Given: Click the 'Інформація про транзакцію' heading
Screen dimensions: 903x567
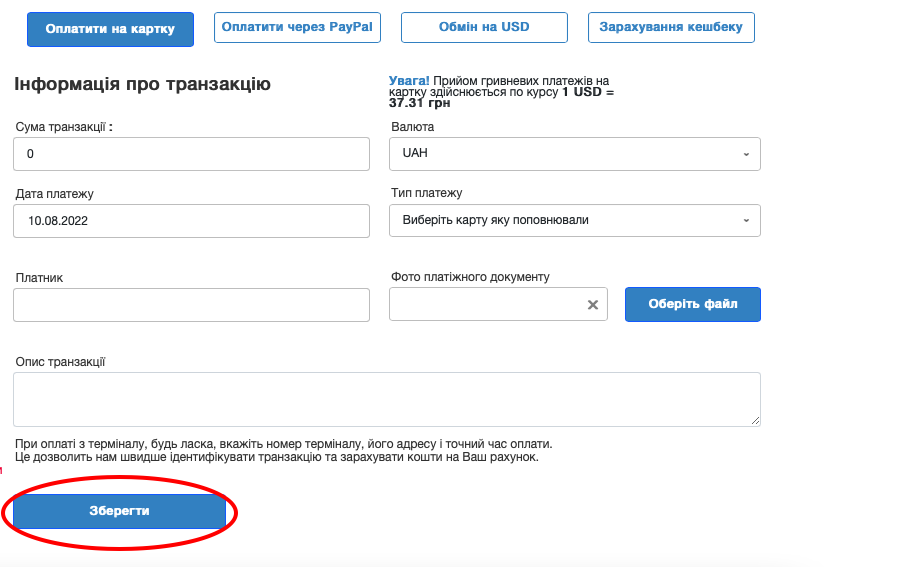Looking at the screenshot, I should click(x=142, y=84).
